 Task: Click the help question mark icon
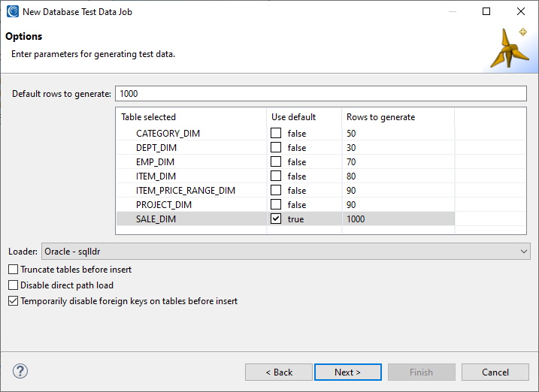click(20, 371)
